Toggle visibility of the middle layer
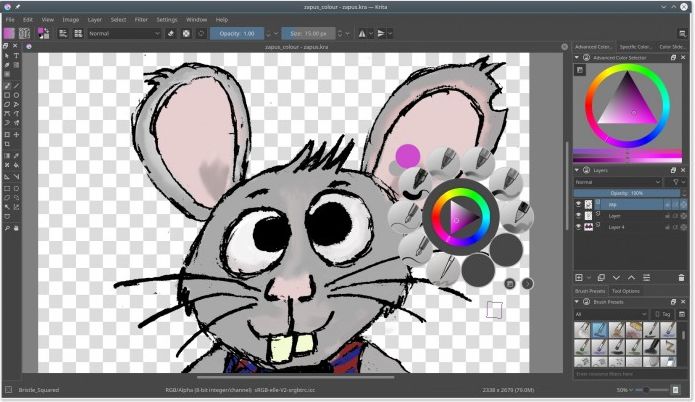Screen dimensions: 695x402 (578, 216)
